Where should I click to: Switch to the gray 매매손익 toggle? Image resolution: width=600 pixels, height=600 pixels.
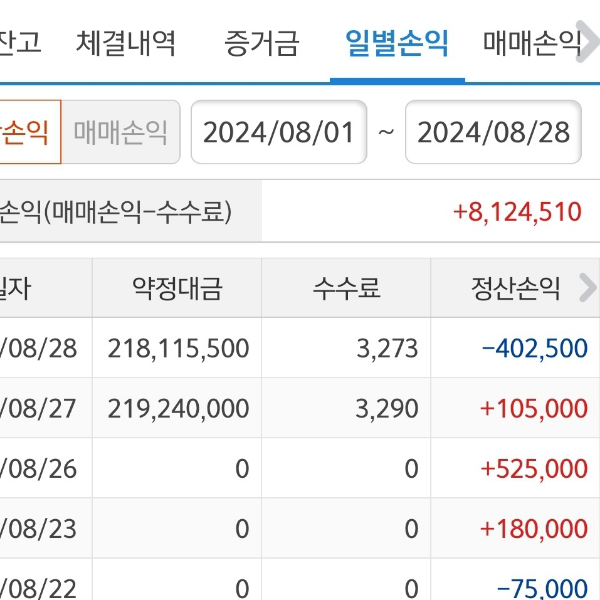point(121,132)
